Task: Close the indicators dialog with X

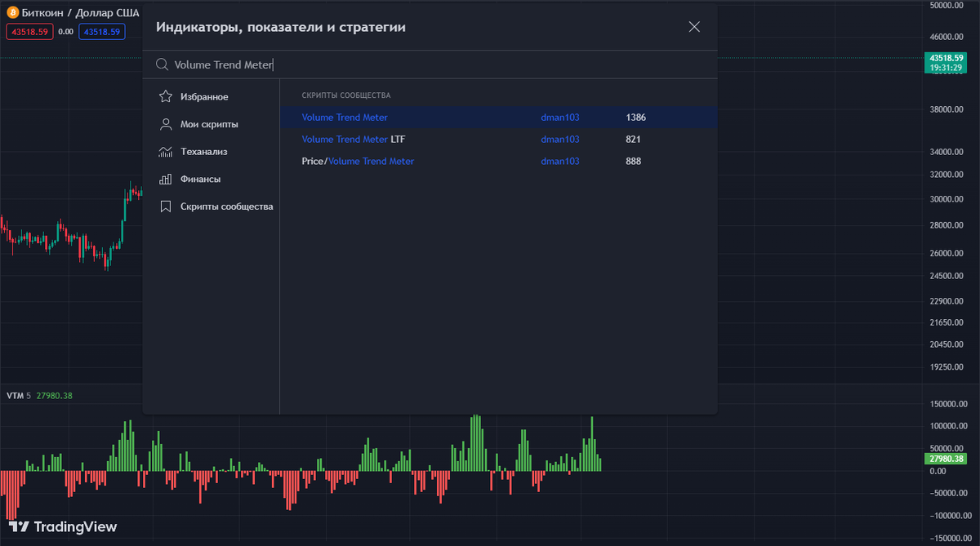Action: (x=694, y=27)
